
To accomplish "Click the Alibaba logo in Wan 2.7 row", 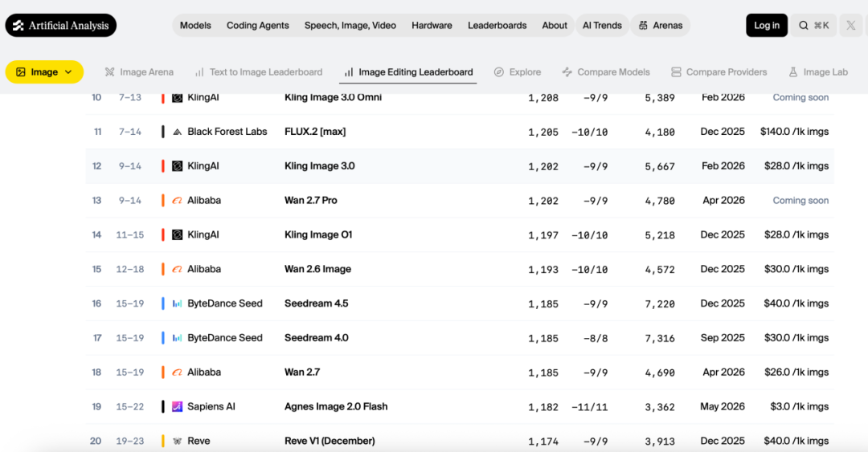I will pyautogui.click(x=177, y=373).
